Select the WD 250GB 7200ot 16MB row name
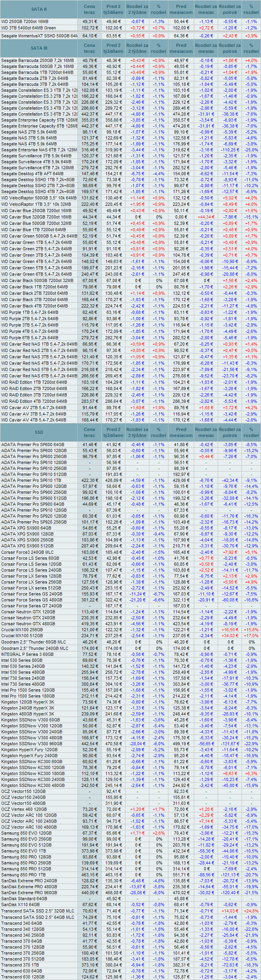Image resolution: width=261 pixels, height=980 pixels. 25,21
